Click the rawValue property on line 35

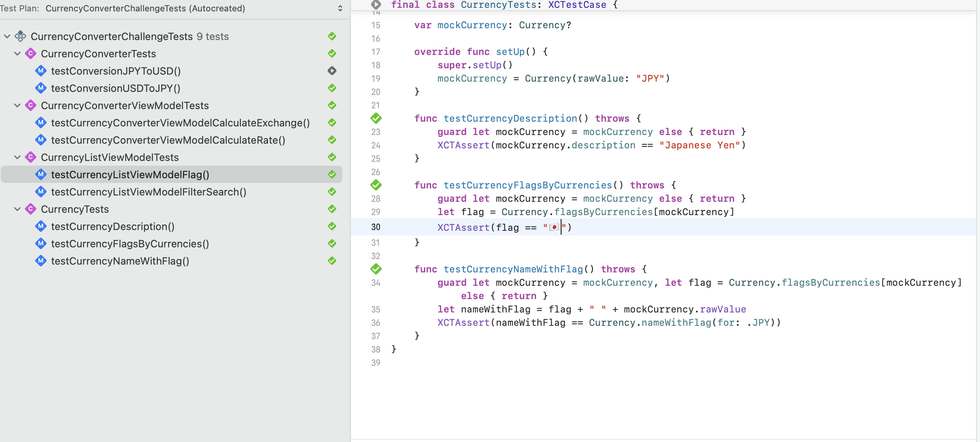coord(723,309)
